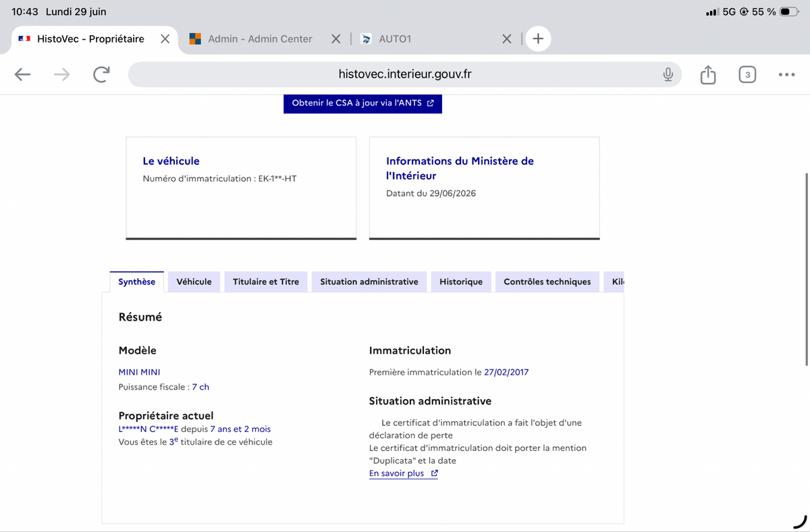Open the Situation administrative tab
The height and width of the screenshot is (532, 810).
[369, 282]
